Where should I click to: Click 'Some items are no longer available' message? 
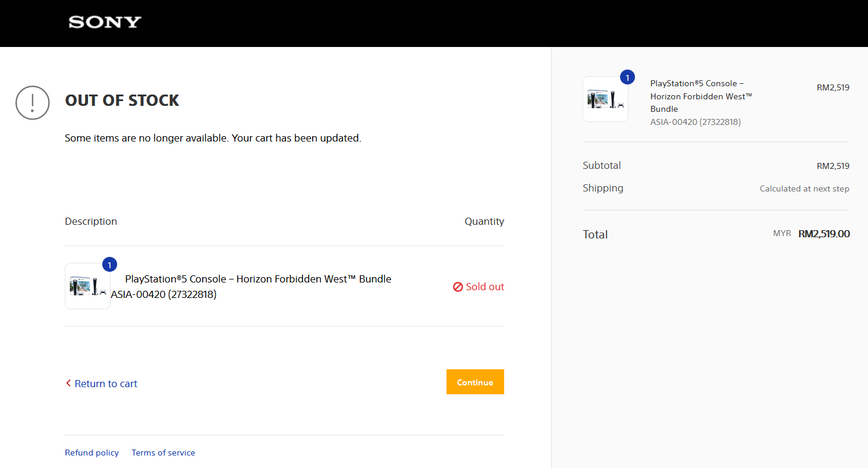(213, 138)
